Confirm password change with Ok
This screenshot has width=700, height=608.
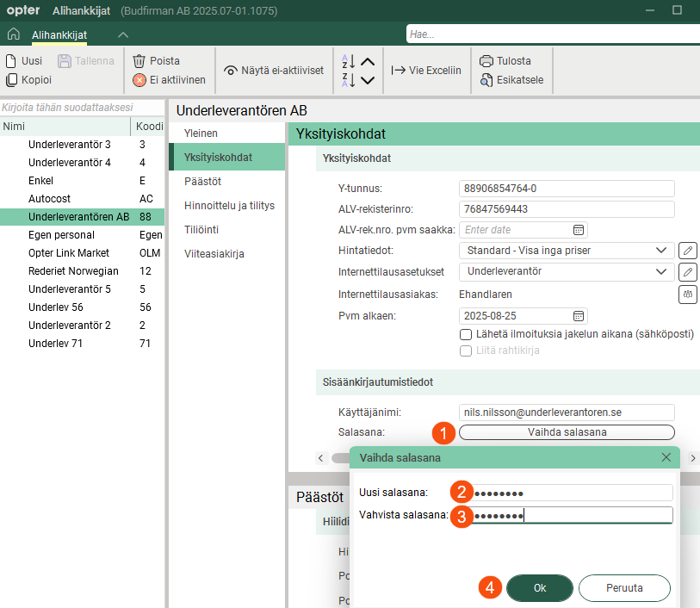point(539,588)
